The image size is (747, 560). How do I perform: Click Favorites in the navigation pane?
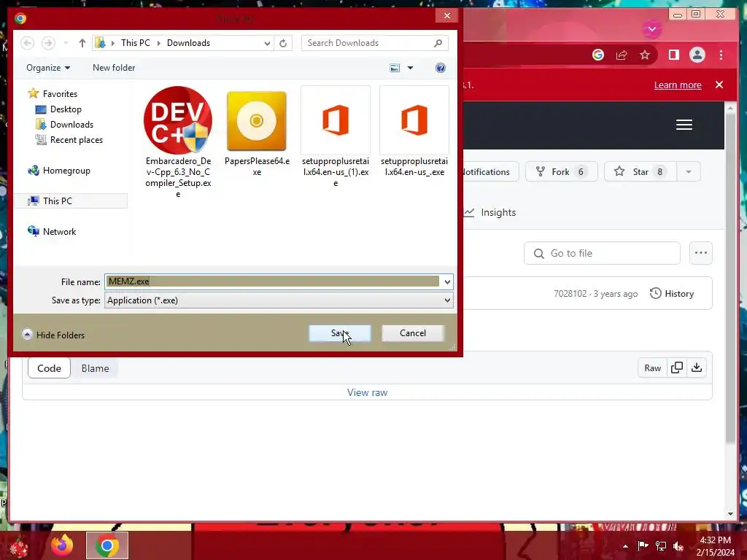click(53, 94)
